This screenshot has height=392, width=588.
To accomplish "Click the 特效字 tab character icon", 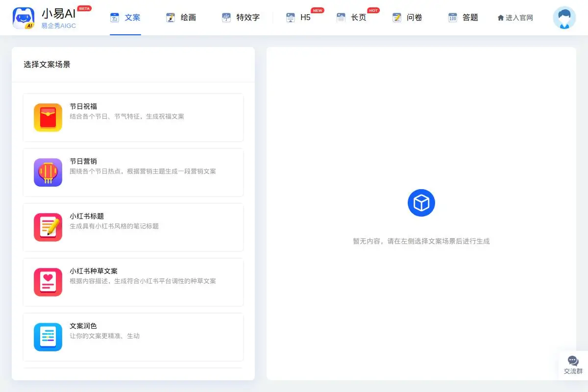I will pyautogui.click(x=226, y=18).
